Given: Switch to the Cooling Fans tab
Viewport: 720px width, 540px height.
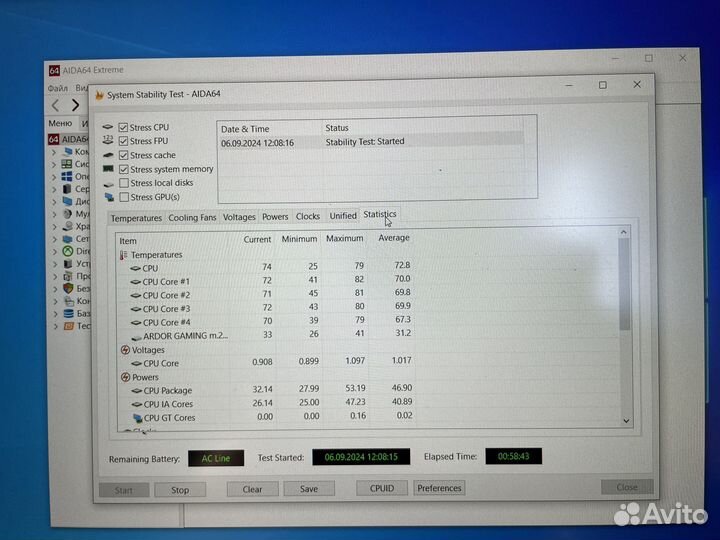Looking at the screenshot, I should [x=192, y=218].
